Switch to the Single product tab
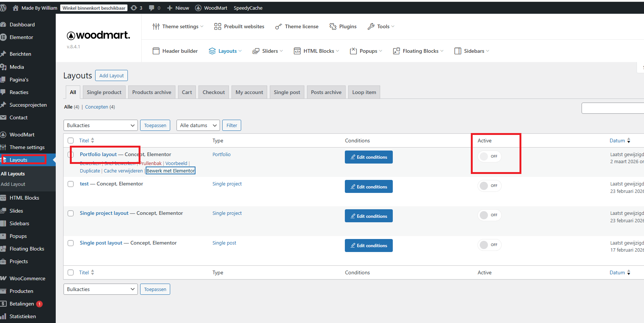Viewport: 644px width, 323px height. pyautogui.click(x=104, y=92)
